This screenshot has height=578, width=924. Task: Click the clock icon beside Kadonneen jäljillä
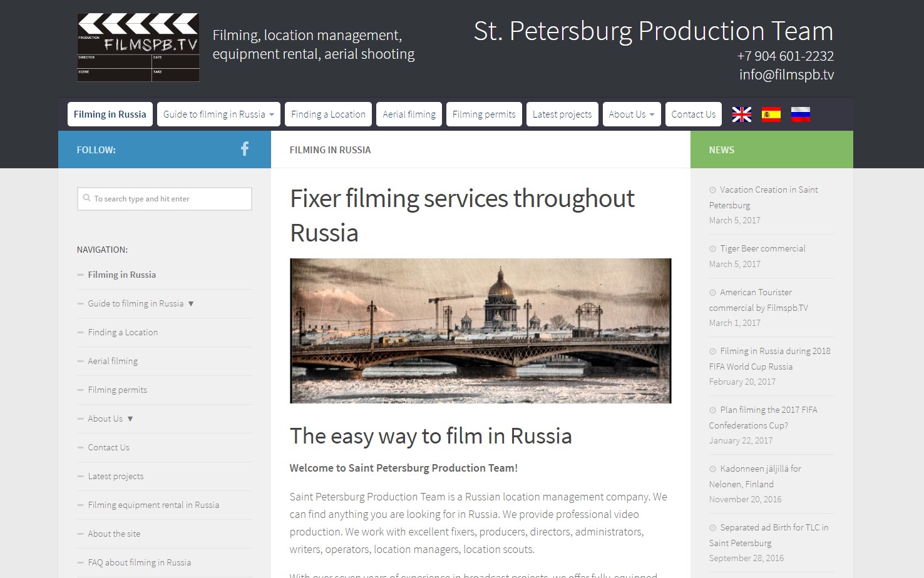point(712,469)
